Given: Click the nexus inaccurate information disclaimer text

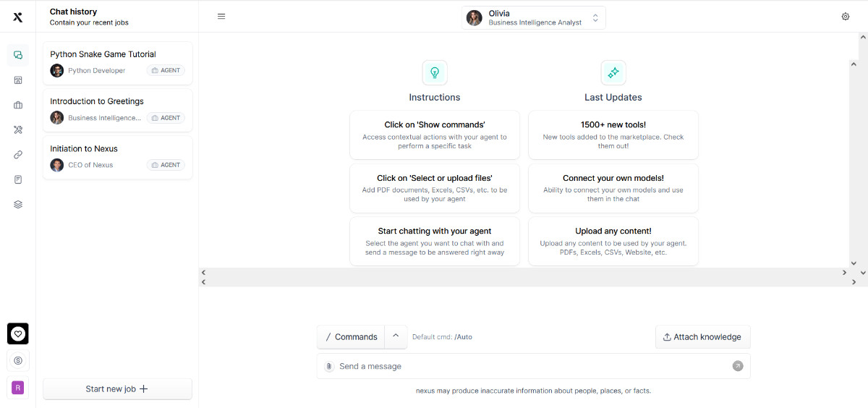Looking at the screenshot, I should coord(534,391).
